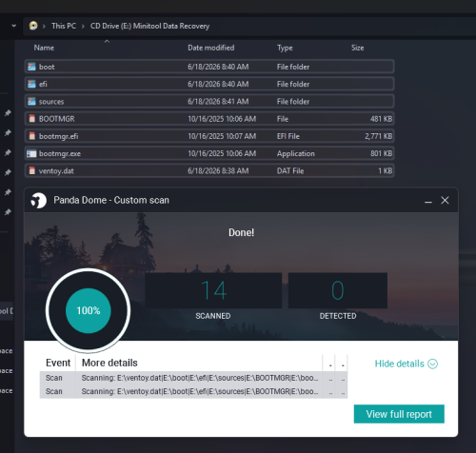Click CD Drive (E:) Minitool Data Recovery breadcrumb
Viewport: 476px width, 453px height.
click(149, 26)
